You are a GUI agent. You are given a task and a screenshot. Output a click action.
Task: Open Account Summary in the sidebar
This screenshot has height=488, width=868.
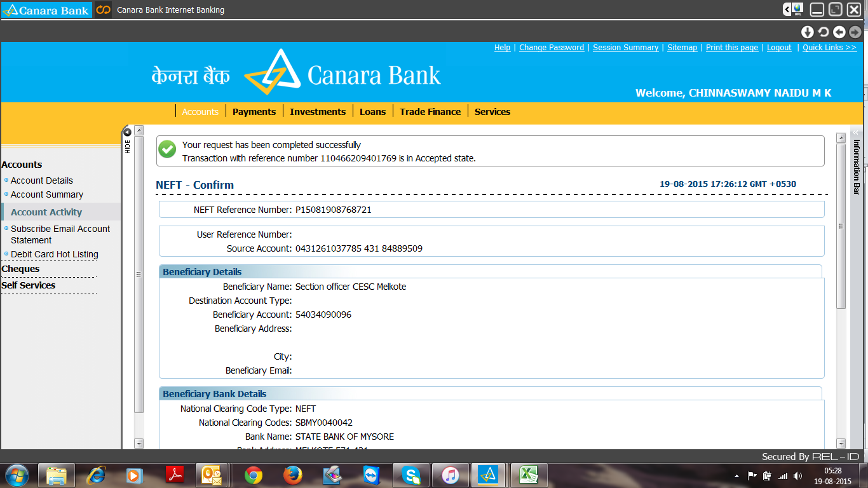tap(47, 194)
